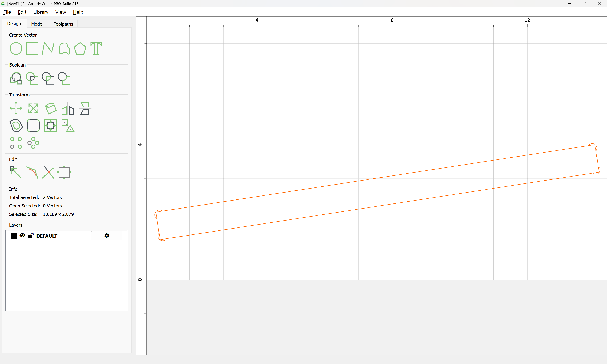Open the Rotate transform tool
The image size is (607, 364).
(x=51, y=108)
